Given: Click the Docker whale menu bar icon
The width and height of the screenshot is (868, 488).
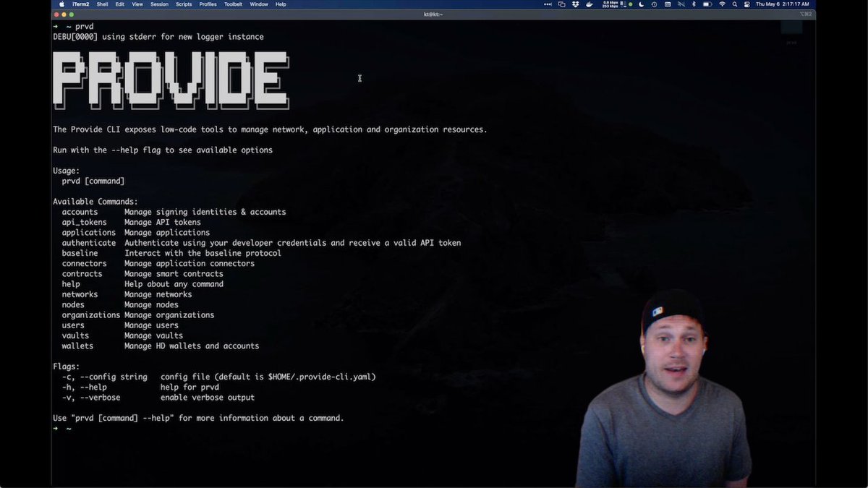Looking at the screenshot, I should point(590,4).
